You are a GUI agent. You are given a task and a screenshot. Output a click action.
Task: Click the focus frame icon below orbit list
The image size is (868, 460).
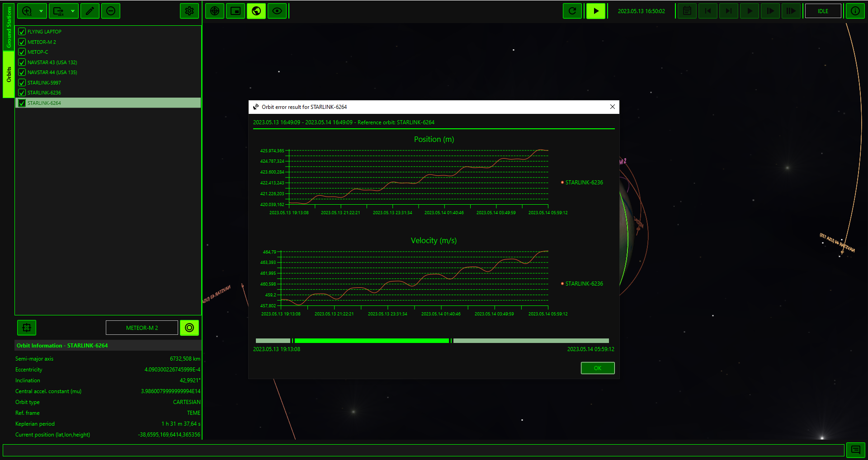tap(27, 328)
